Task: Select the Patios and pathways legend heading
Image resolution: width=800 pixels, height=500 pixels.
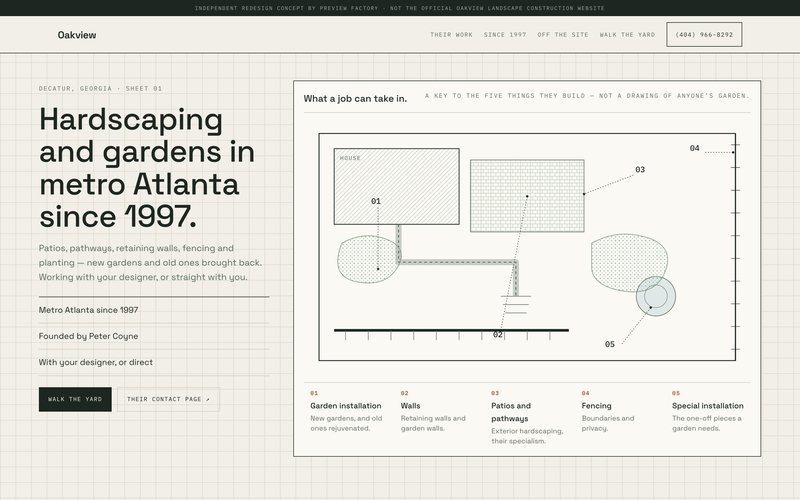Action: (511, 412)
